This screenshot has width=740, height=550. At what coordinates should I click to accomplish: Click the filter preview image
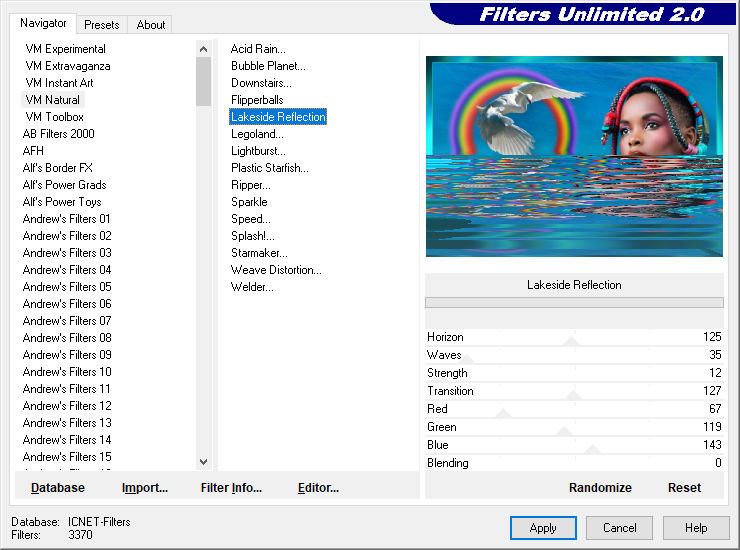coord(574,156)
